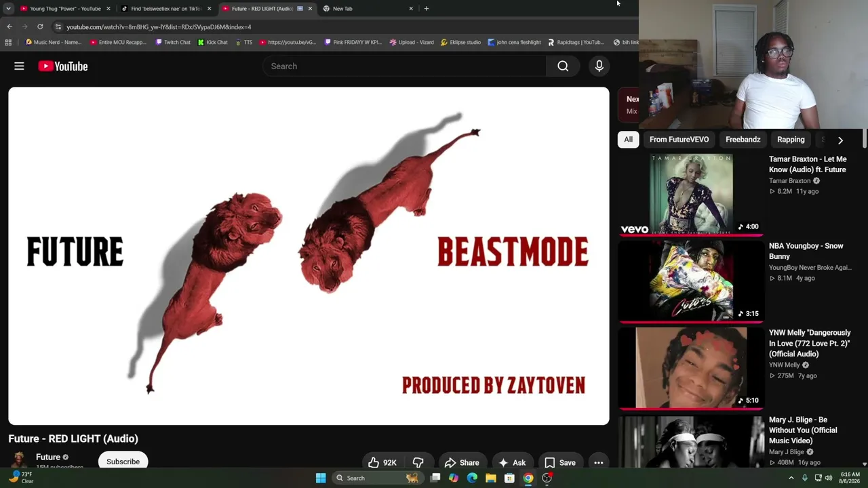Open Microsoft Store from taskbar

click(509, 478)
